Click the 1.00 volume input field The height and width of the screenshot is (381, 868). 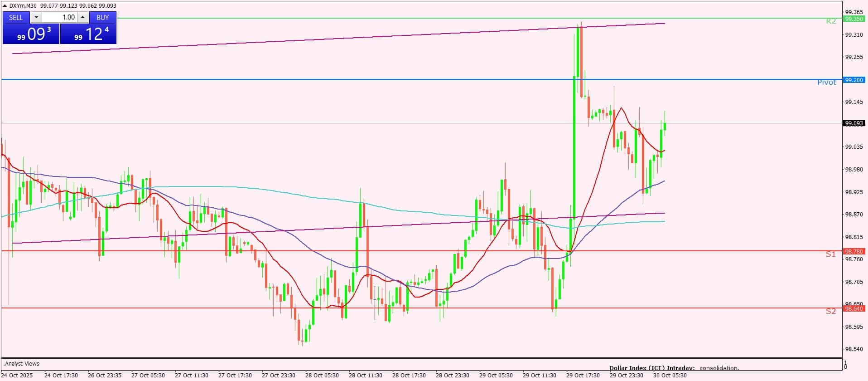(x=60, y=17)
